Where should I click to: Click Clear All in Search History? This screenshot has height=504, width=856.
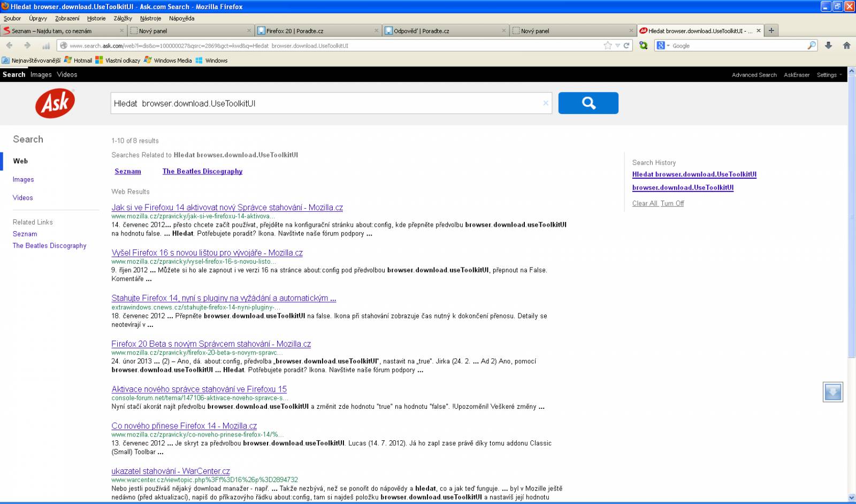(x=645, y=203)
